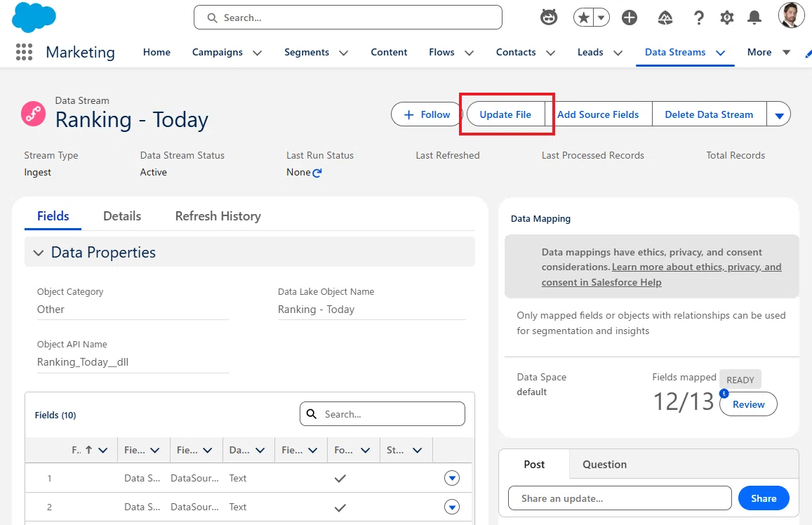
Task: Click the 12/13 fields mapped count
Action: click(683, 401)
